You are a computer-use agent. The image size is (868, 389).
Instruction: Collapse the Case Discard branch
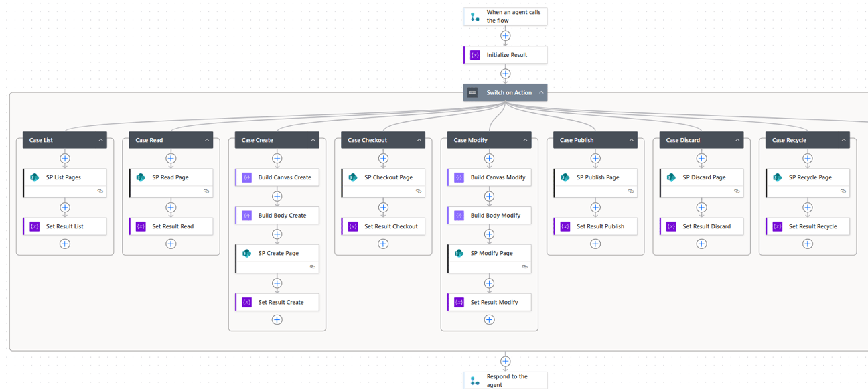click(737, 140)
